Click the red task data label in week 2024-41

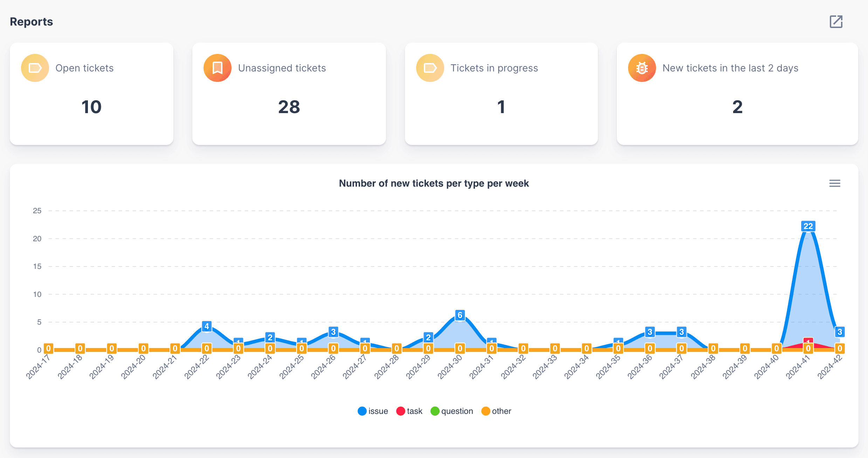coord(808,341)
